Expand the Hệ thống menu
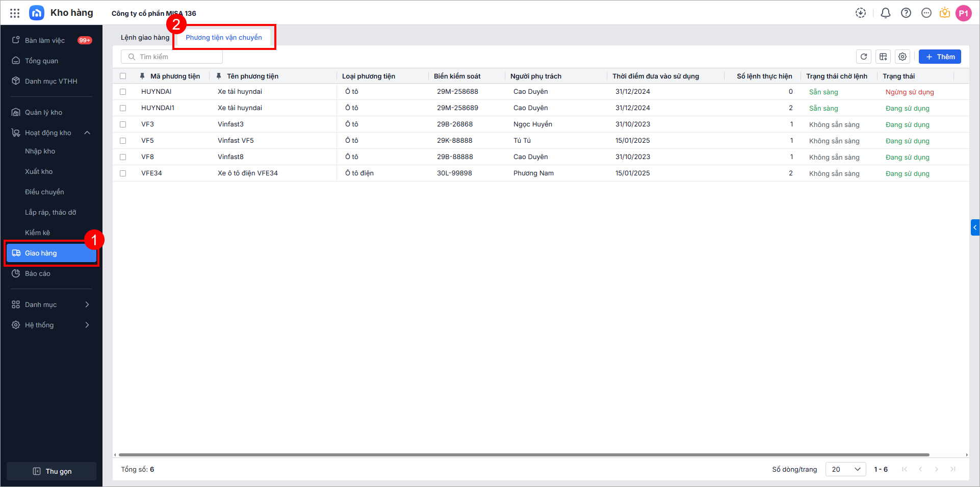This screenshot has height=487, width=980. tap(87, 325)
